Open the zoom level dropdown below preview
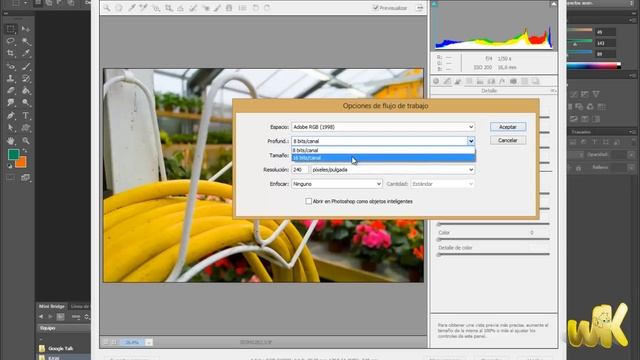Viewport: 640px width, 360px height. coord(149,342)
